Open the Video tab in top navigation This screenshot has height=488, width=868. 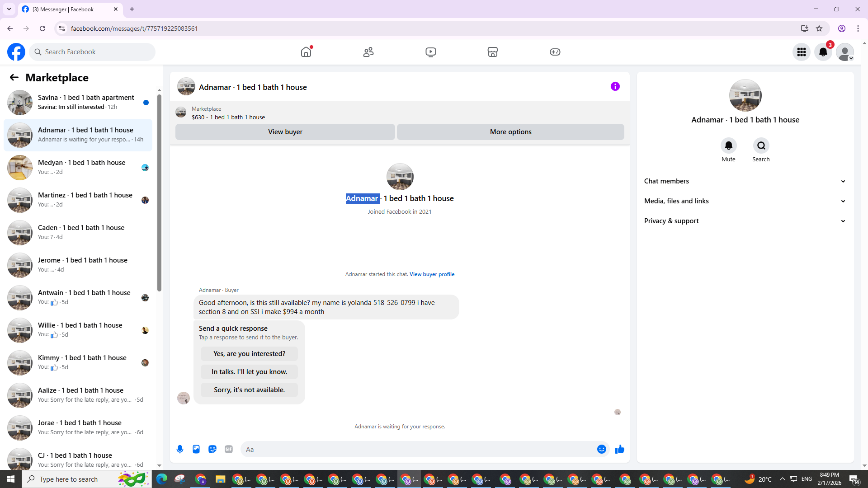point(430,52)
